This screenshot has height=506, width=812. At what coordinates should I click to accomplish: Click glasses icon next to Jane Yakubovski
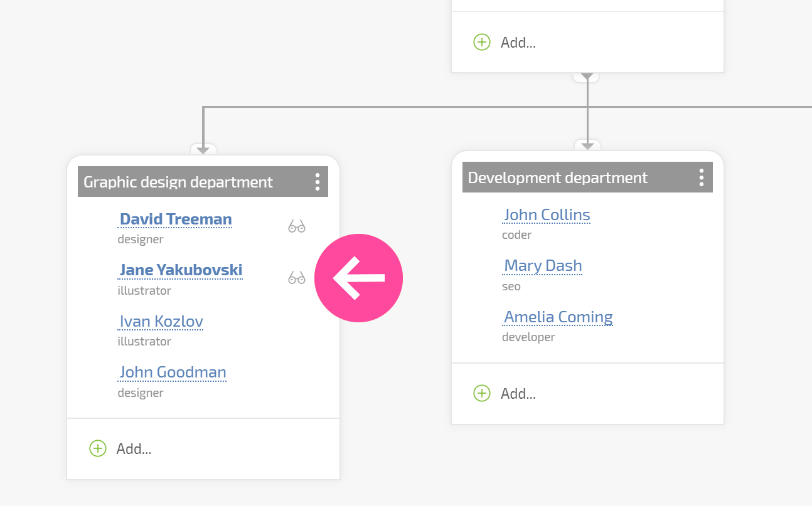pyautogui.click(x=297, y=277)
